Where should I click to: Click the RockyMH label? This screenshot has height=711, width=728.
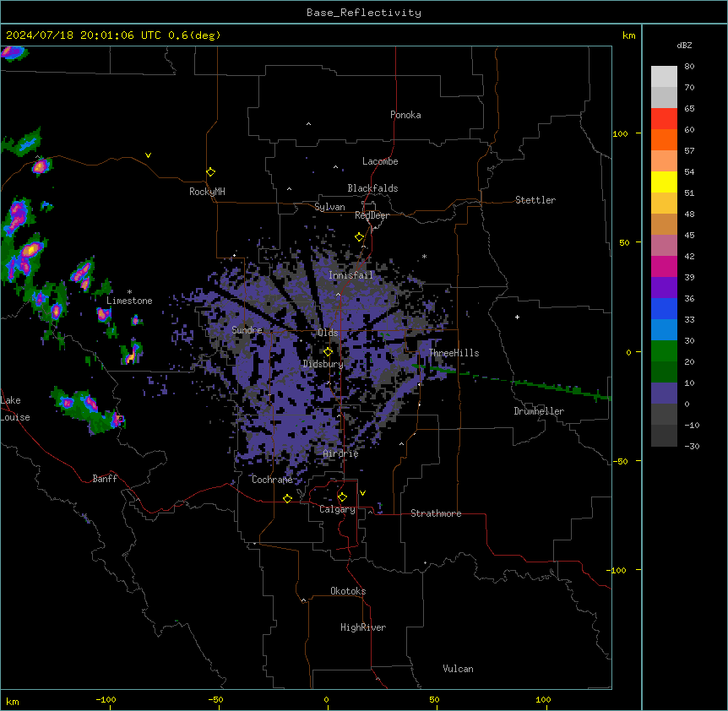(207, 192)
